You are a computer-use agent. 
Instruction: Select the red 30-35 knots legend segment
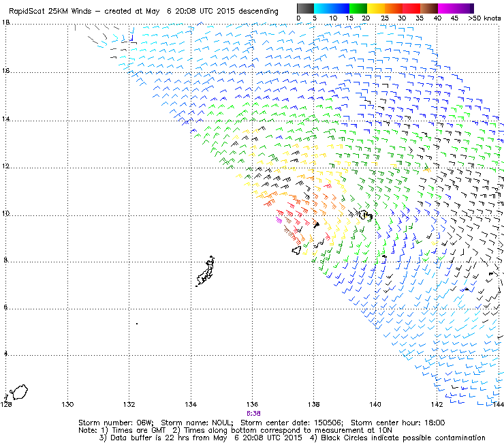click(411, 8)
